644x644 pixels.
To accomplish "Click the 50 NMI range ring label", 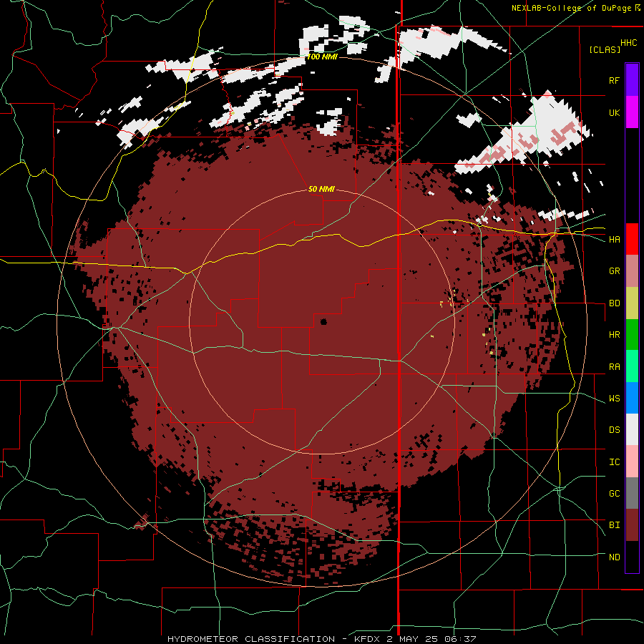I will [x=321, y=189].
